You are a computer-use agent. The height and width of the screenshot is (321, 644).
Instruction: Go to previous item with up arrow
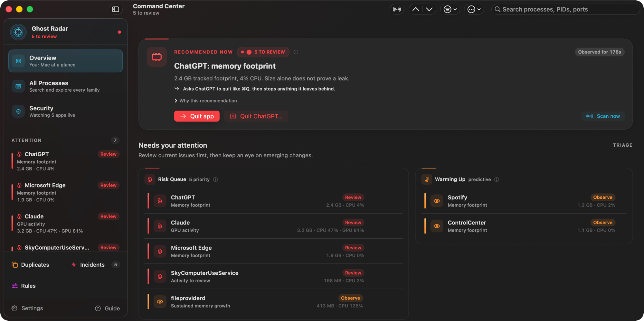[x=416, y=9]
